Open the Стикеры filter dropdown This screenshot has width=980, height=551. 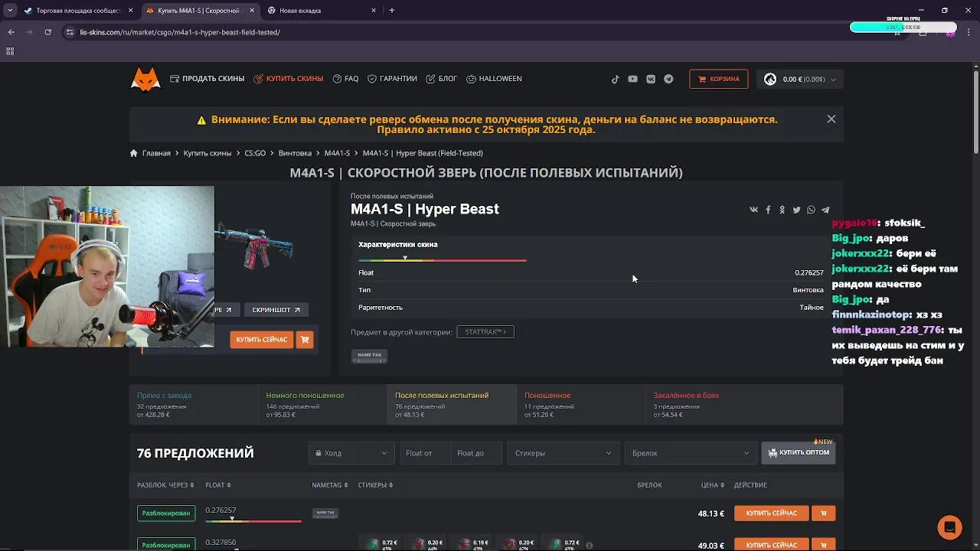point(563,453)
